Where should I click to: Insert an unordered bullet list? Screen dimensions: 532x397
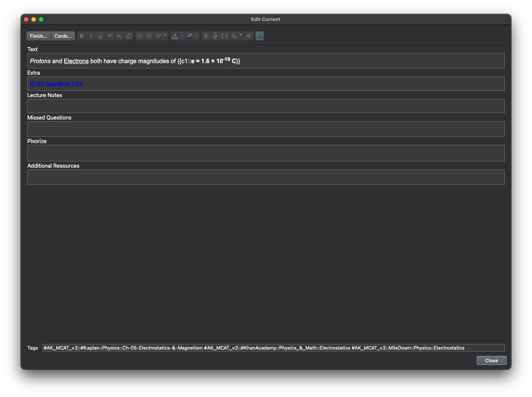point(139,36)
